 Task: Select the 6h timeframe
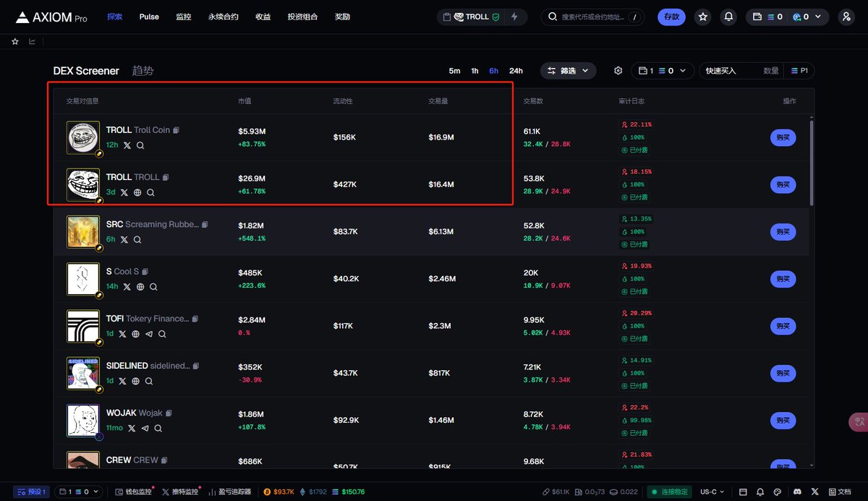(493, 71)
